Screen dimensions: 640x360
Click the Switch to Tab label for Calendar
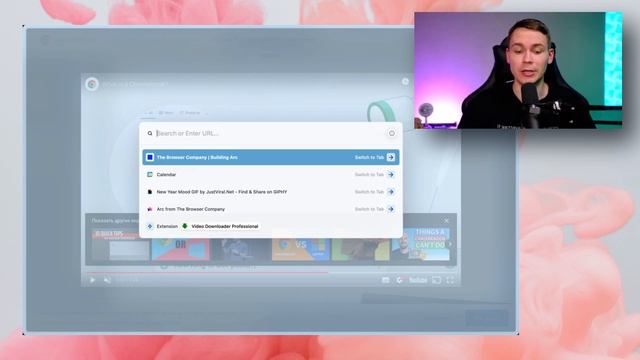[369, 174]
